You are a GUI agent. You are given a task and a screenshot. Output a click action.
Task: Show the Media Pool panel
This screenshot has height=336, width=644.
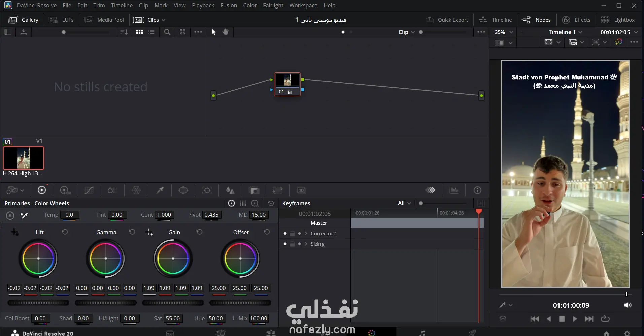click(x=104, y=20)
